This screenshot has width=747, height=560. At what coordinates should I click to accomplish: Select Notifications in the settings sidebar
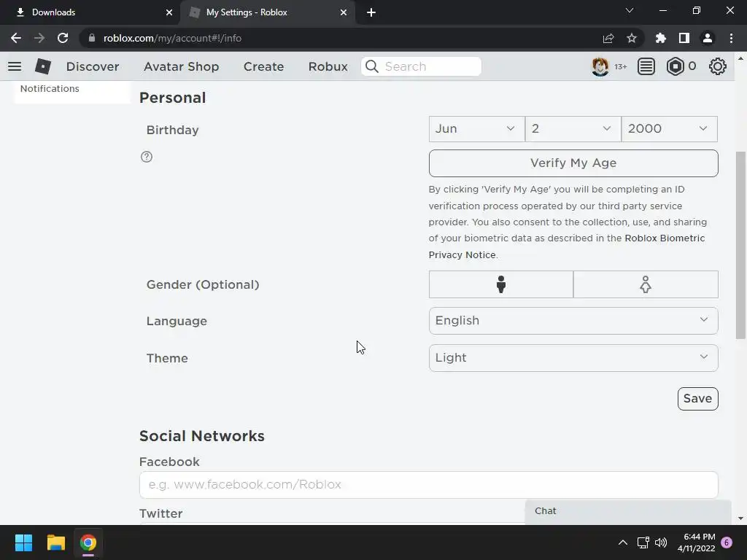click(x=50, y=88)
